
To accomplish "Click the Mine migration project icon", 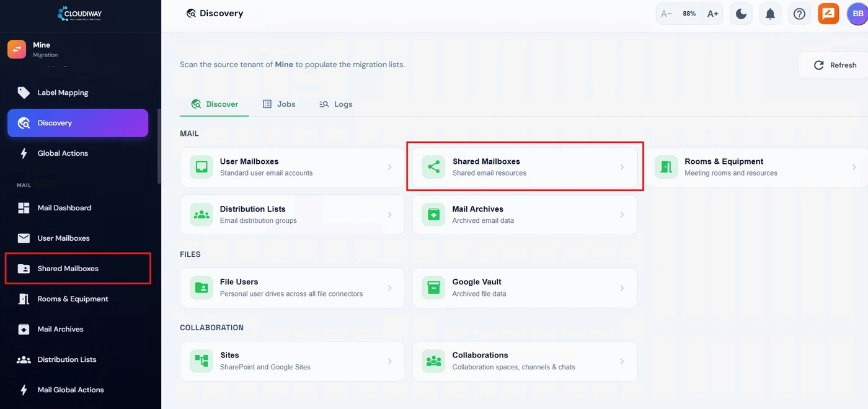I will (17, 50).
